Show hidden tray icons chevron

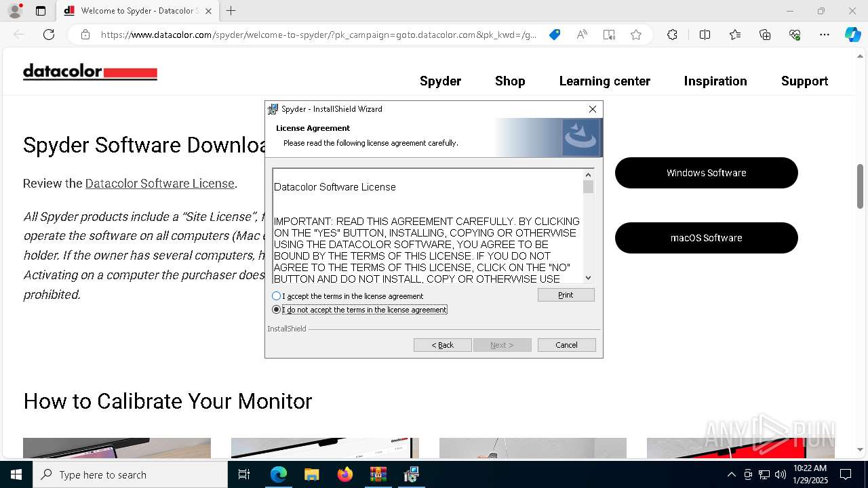pos(731,474)
